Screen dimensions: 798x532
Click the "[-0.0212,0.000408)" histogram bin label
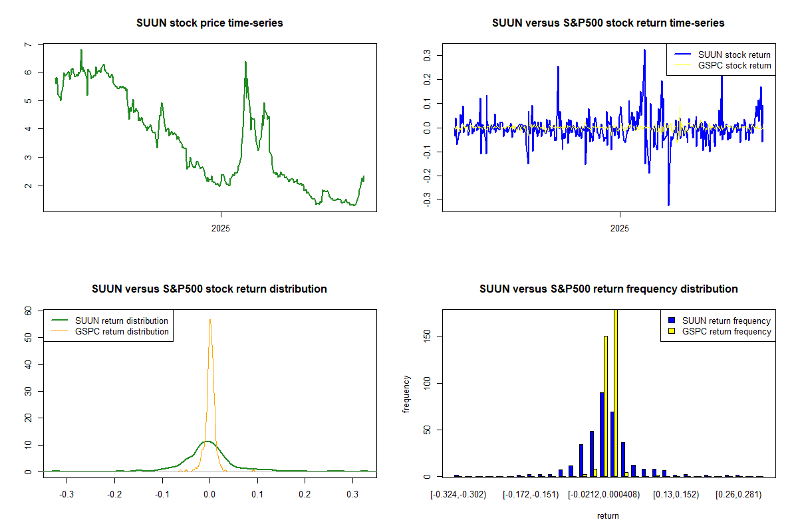click(x=604, y=495)
